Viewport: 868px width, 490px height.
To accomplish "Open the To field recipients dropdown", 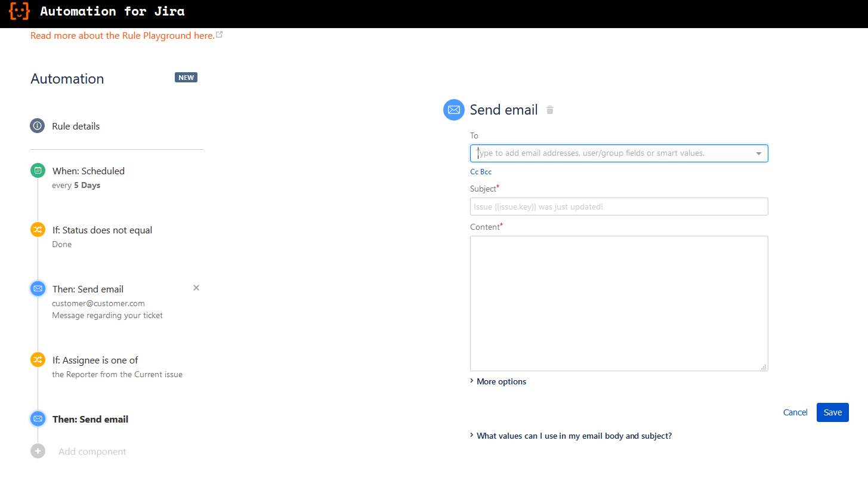I will [x=758, y=153].
